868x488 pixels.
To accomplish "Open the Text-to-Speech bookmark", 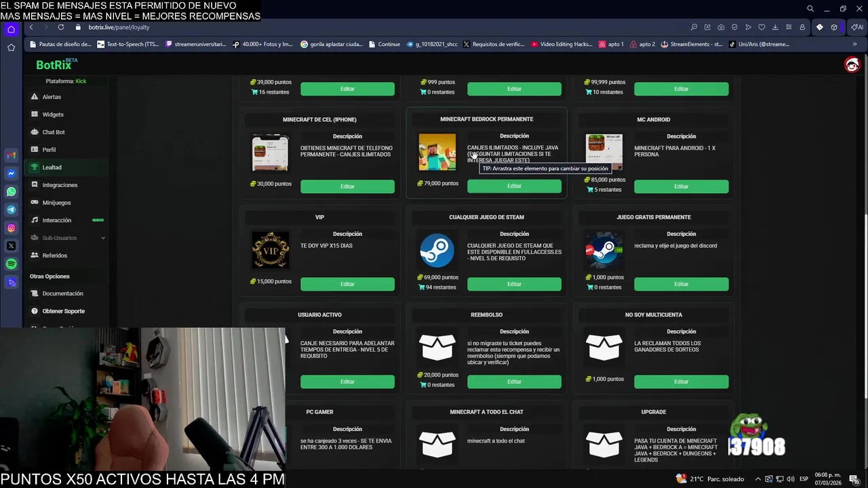I will pyautogui.click(x=128, y=44).
